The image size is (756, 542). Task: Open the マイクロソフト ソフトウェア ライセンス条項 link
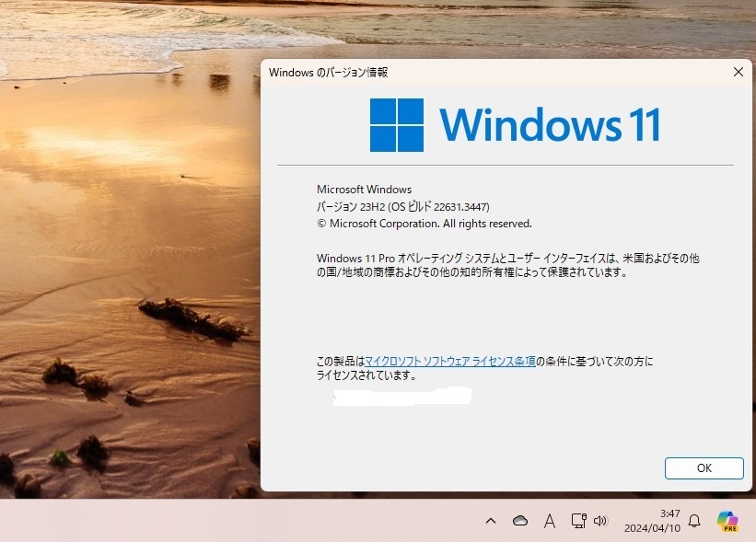pos(450,361)
